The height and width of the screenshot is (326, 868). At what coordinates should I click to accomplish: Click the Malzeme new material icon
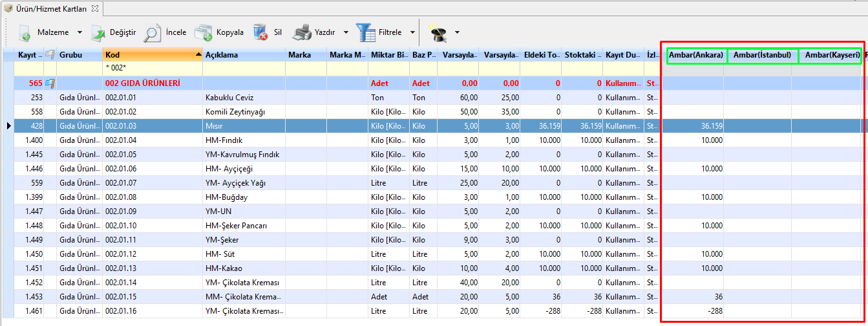click(x=24, y=32)
